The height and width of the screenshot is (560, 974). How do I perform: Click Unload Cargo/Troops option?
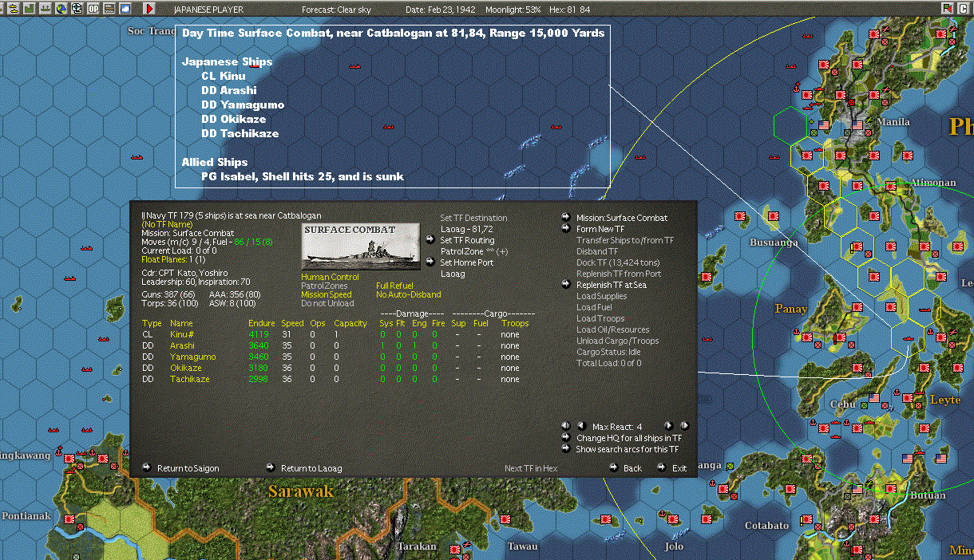[x=617, y=341]
